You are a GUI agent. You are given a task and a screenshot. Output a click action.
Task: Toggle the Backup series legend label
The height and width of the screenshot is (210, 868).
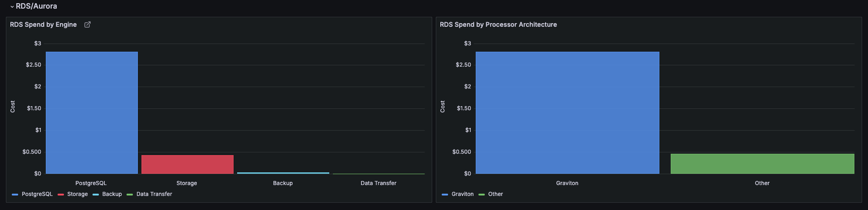pos(112,194)
